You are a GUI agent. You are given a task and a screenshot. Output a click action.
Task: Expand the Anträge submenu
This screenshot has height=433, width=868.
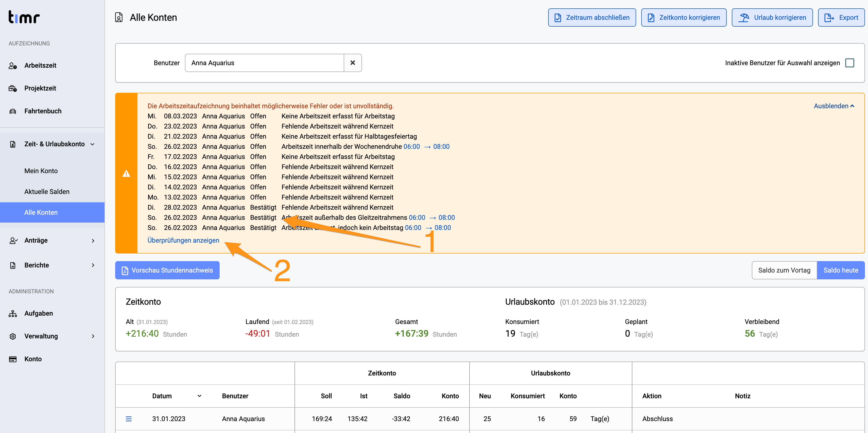pos(93,240)
